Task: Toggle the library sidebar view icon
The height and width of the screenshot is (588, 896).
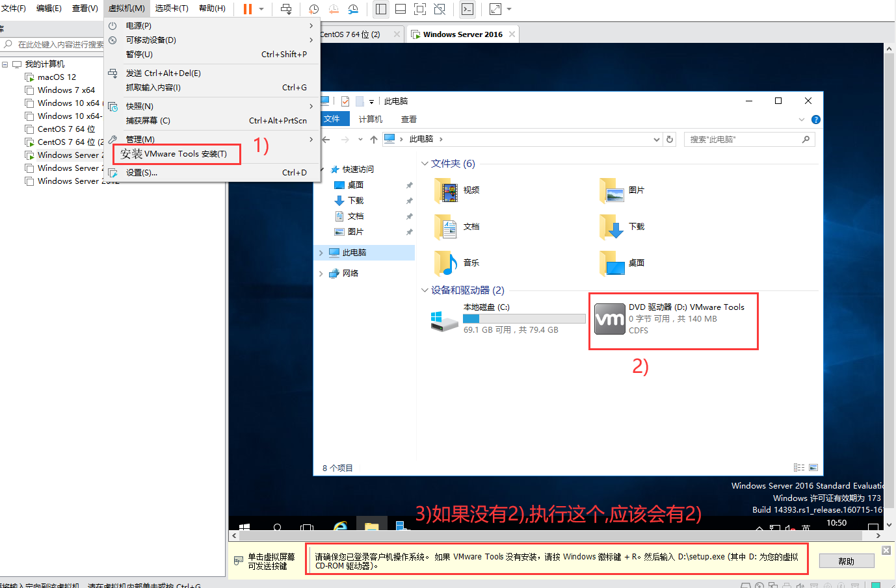Action: pos(381,9)
